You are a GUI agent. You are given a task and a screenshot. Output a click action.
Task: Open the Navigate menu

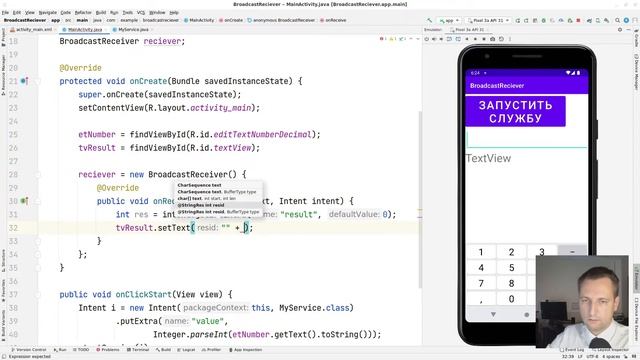pyautogui.click(x=48, y=13)
